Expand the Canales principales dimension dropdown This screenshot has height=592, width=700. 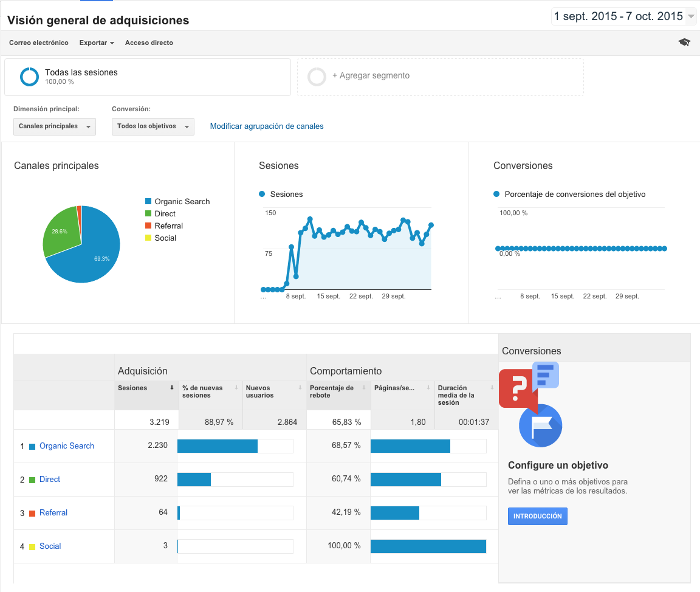click(x=55, y=126)
